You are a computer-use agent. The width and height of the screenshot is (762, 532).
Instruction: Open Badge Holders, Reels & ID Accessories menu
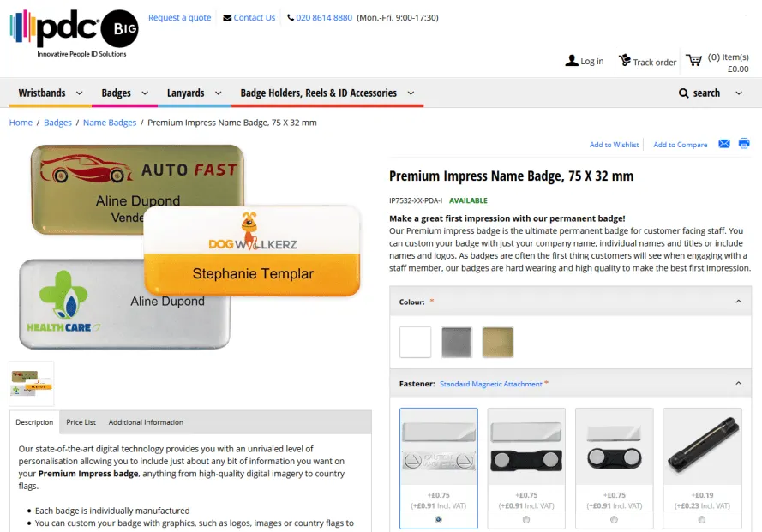318,93
